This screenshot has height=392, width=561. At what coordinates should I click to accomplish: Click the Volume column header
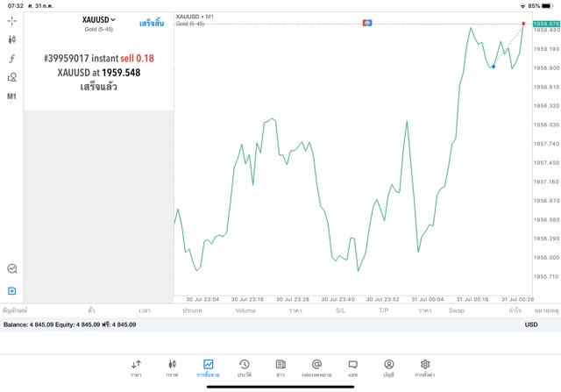click(x=245, y=310)
